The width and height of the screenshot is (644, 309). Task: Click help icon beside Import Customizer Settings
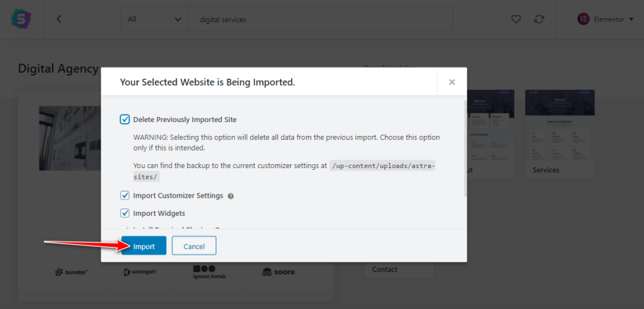pos(231,196)
